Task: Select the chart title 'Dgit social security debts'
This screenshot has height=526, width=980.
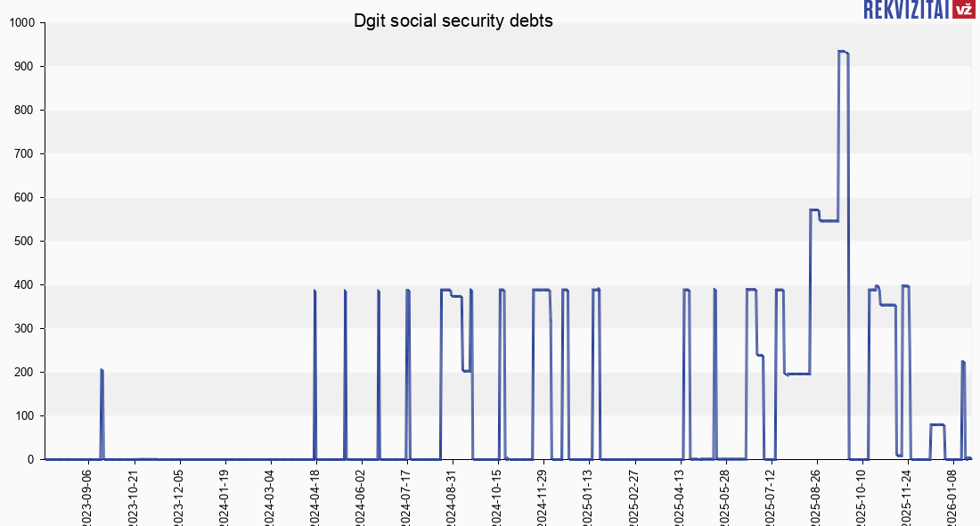Action: tap(453, 21)
